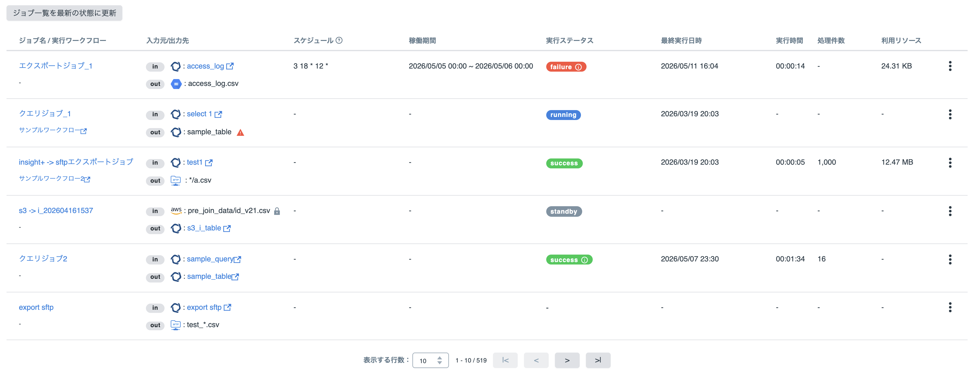Open the s3_i_table external link icon
Image resolution: width=980 pixels, height=378 pixels.
(x=227, y=229)
